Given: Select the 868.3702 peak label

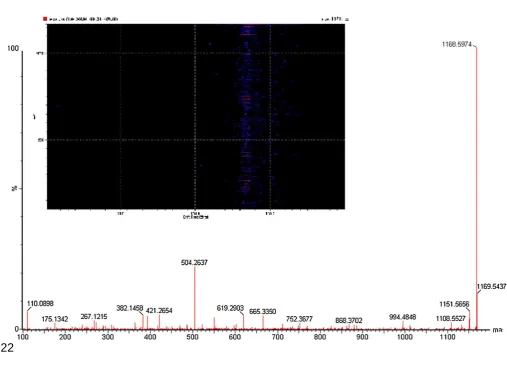Looking at the screenshot, I should click(349, 321).
